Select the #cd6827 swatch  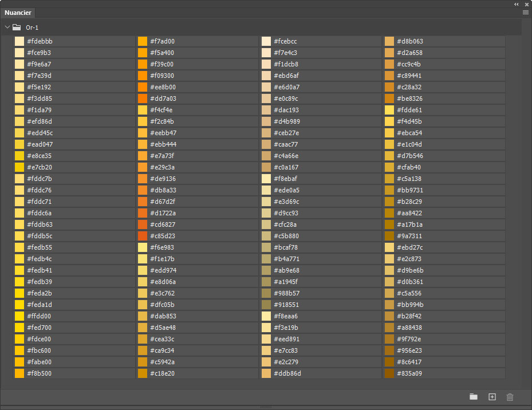tap(143, 224)
